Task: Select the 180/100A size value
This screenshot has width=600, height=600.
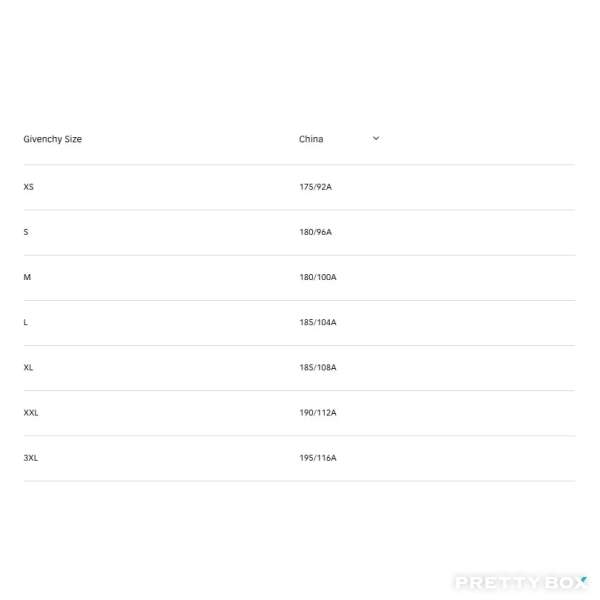Action: [x=317, y=277]
